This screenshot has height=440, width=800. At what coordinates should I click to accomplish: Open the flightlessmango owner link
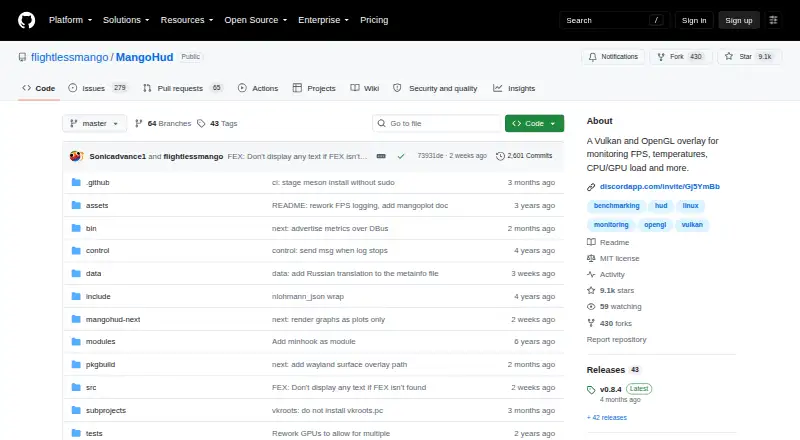(x=69, y=57)
